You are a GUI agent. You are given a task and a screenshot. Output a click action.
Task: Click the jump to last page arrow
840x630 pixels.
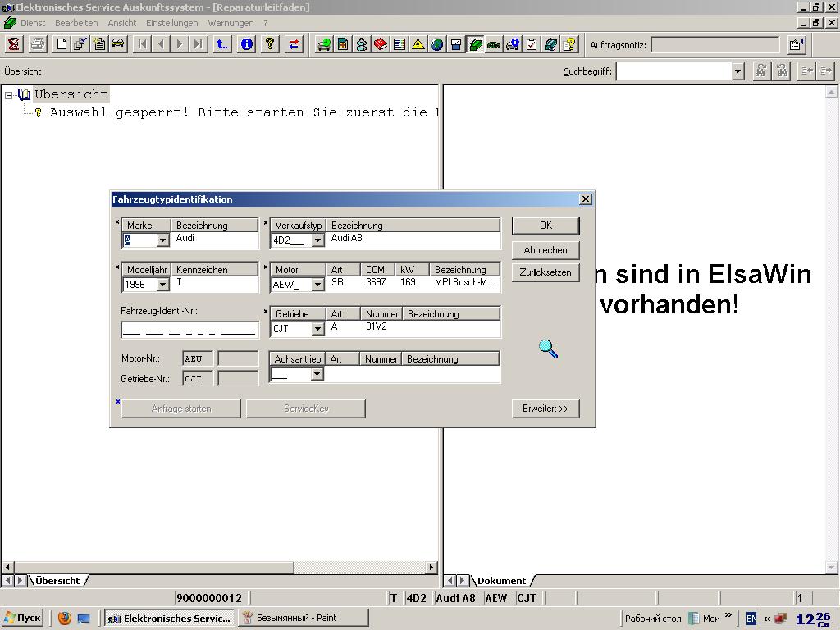pyautogui.click(x=199, y=44)
